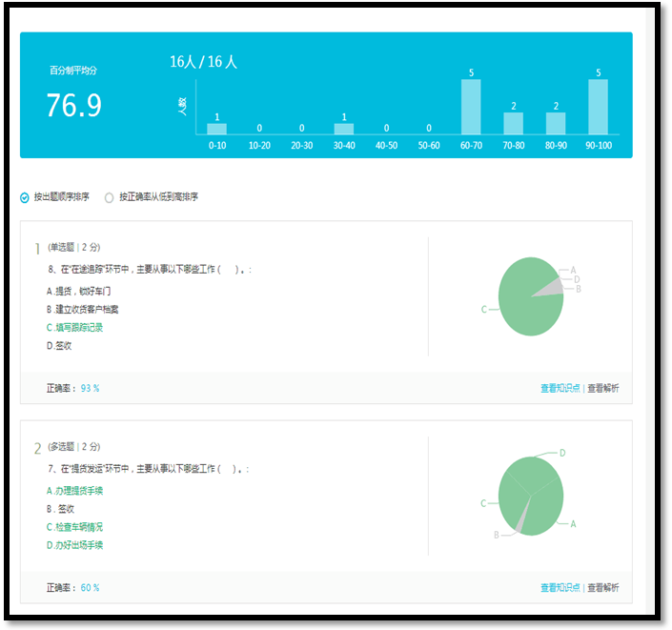Click the 0-10 score range bar
Screen dimensions: 672x630
pyautogui.click(x=217, y=129)
